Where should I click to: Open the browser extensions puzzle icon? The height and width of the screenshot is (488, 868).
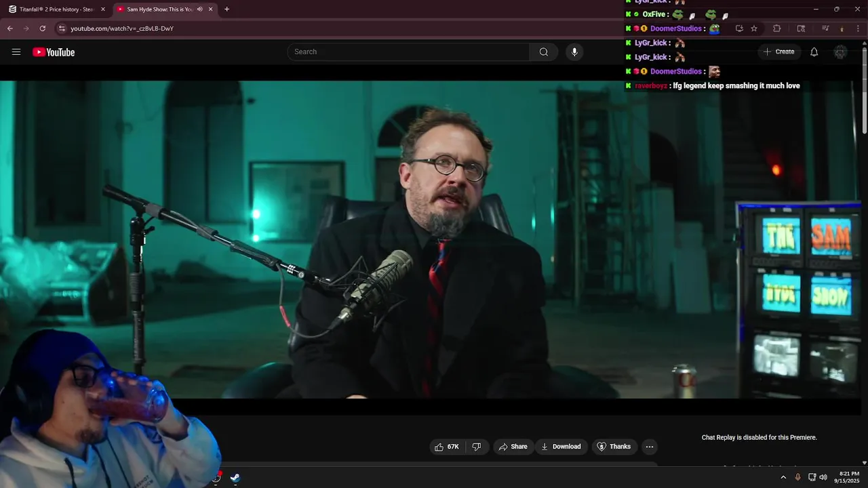[777, 28]
